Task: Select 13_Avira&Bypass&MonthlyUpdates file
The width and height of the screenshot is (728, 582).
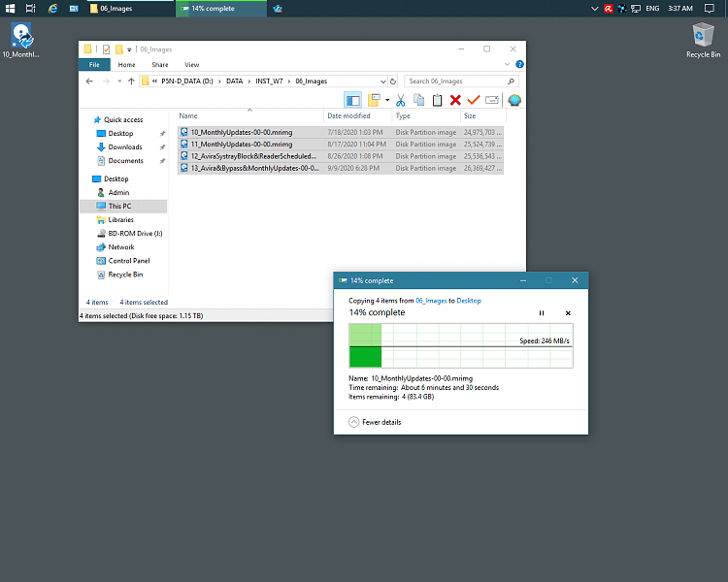Action: pyautogui.click(x=341, y=168)
